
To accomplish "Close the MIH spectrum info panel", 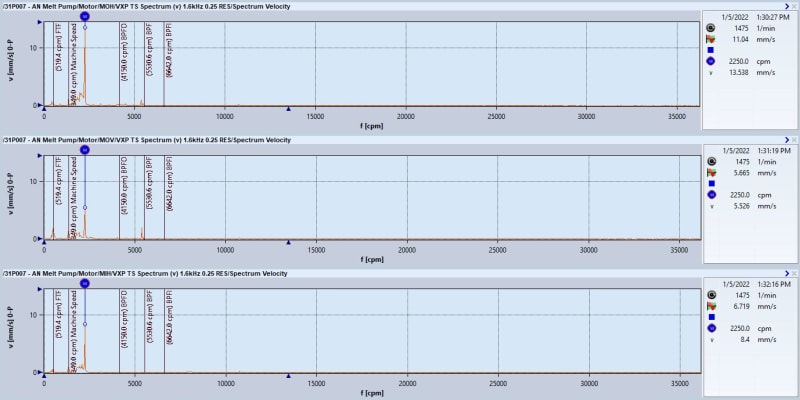I will coord(794,273).
